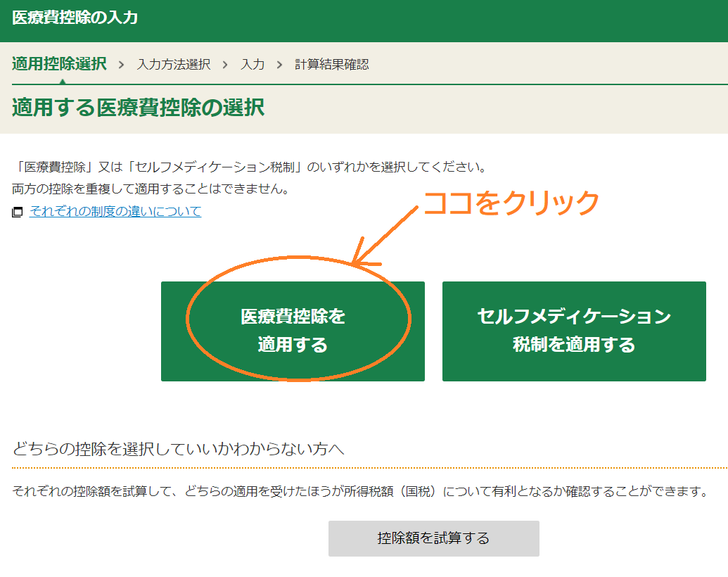Screen dimensions: 728x577
Task: Click the 医療費控除の入力 header title
Action: point(75,18)
